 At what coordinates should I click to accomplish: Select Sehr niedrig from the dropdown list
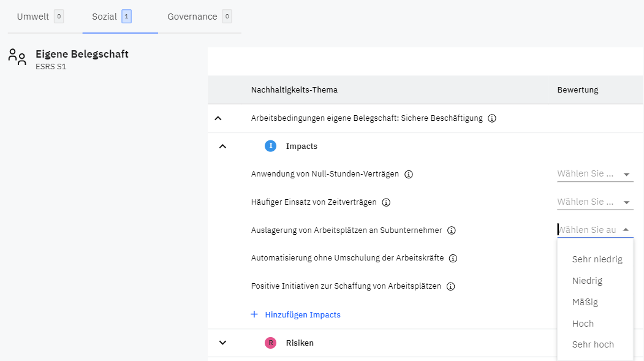(x=597, y=259)
